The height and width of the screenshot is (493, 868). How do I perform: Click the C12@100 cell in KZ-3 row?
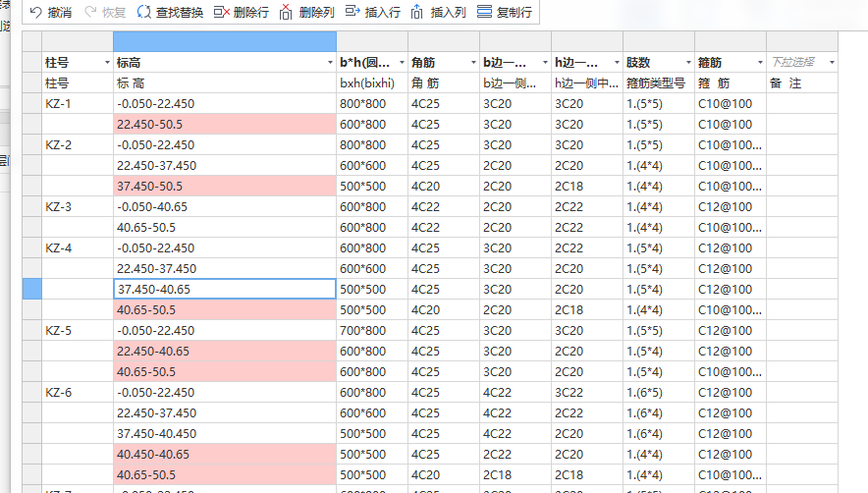click(731, 206)
